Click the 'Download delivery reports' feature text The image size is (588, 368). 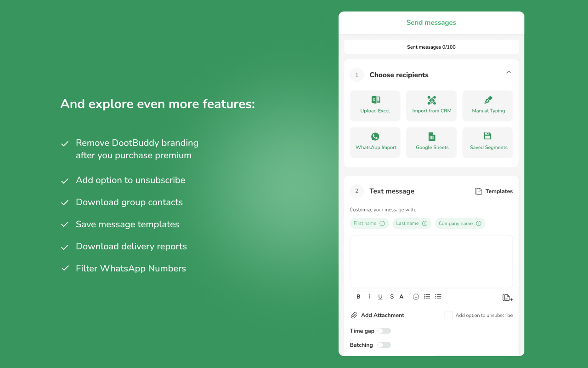coord(131,247)
